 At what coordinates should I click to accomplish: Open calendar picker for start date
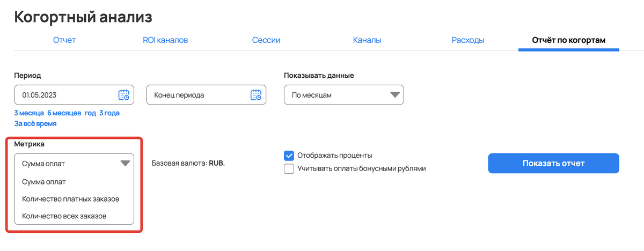click(x=123, y=95)
